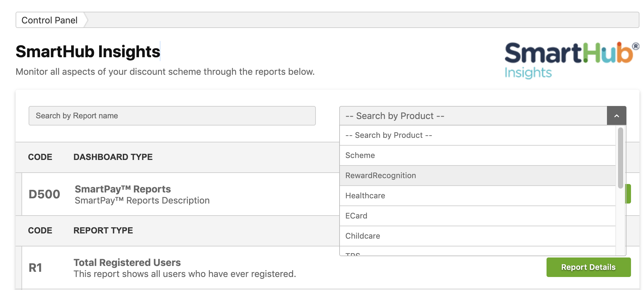Image resolution: width=644 pixels, height=290 pixels.
Task: Select RewardRecognition from the product list
Action: tap(477, 176)
